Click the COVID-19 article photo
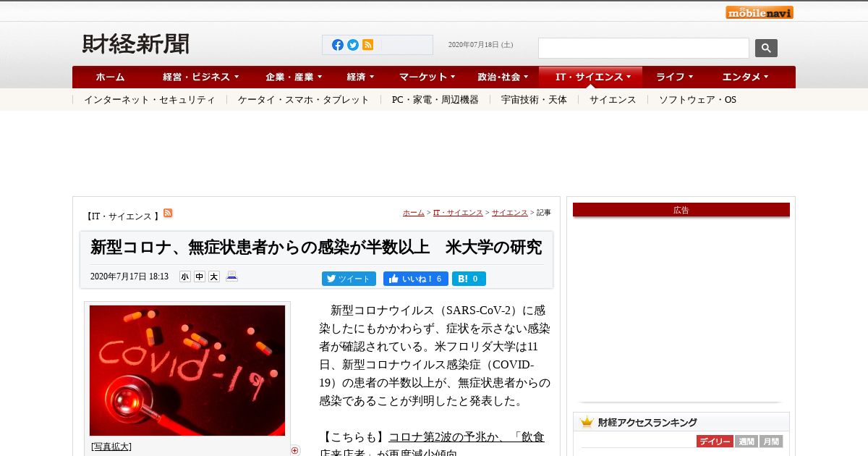This screenshot has width=868, height=456. pyautogui.click(x=187, y=371)
